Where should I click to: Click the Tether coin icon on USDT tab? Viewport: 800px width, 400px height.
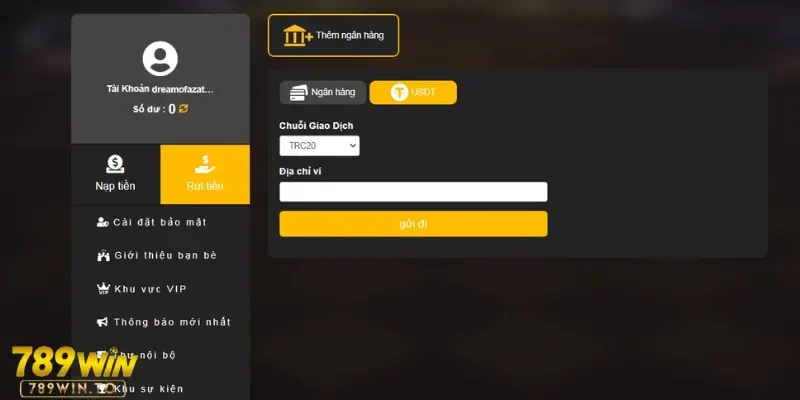point(399,93)
